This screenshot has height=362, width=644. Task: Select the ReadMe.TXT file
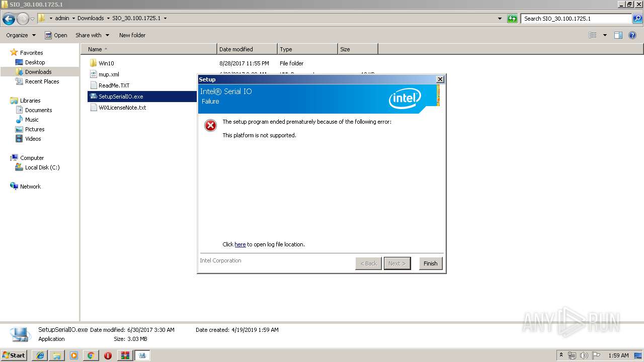coord(114,85)
